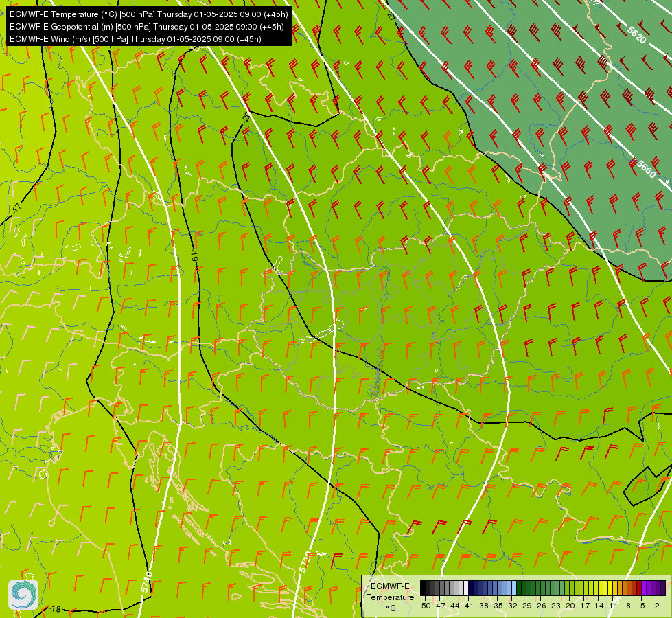Click the -8 legend scale value

pyautogui.click(x=627, y=606)
